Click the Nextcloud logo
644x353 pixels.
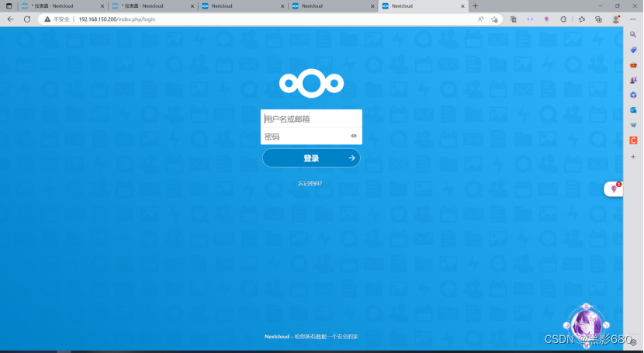[x=311, y=83]
